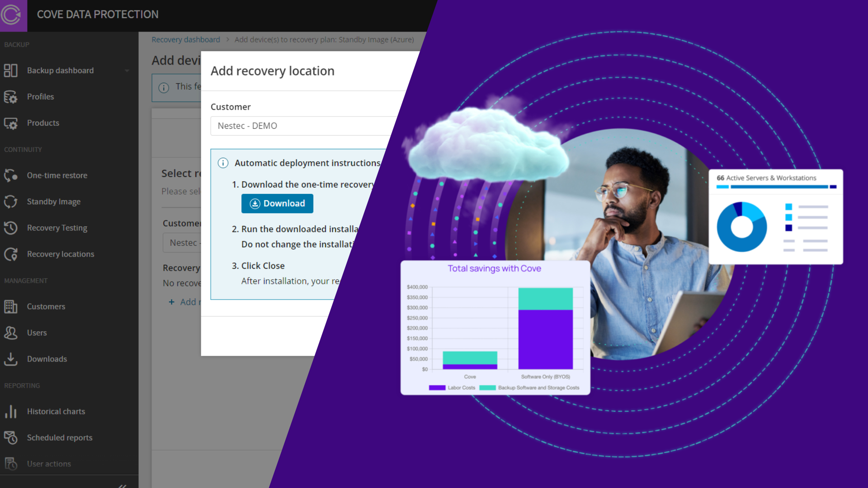Open One-time restore icon
The image size is (868, 488).
click(x=10, y=175)
